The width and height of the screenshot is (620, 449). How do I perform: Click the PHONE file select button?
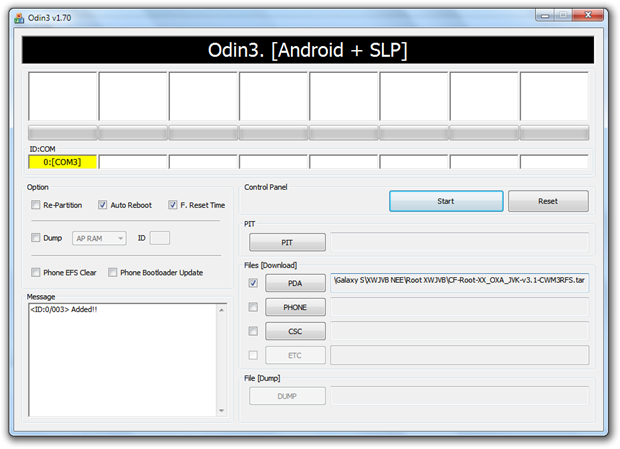[295, 307]
